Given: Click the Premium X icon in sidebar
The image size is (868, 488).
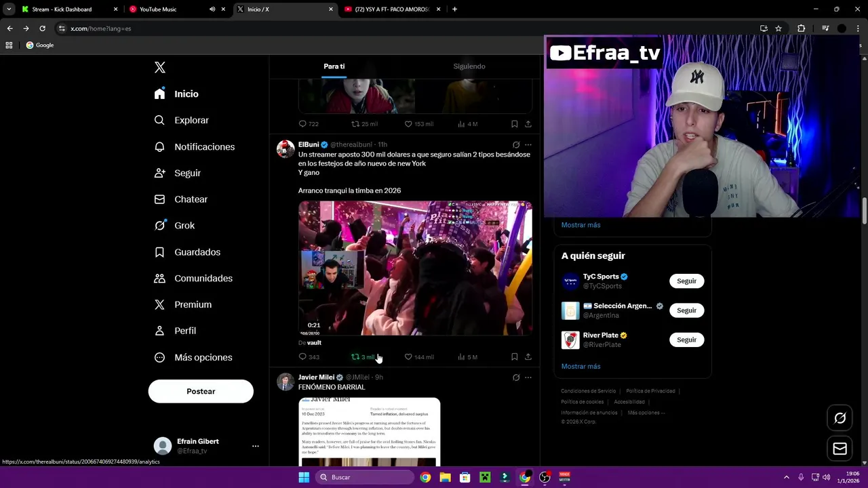Looking at the screenshot, I should coord(159,305).
